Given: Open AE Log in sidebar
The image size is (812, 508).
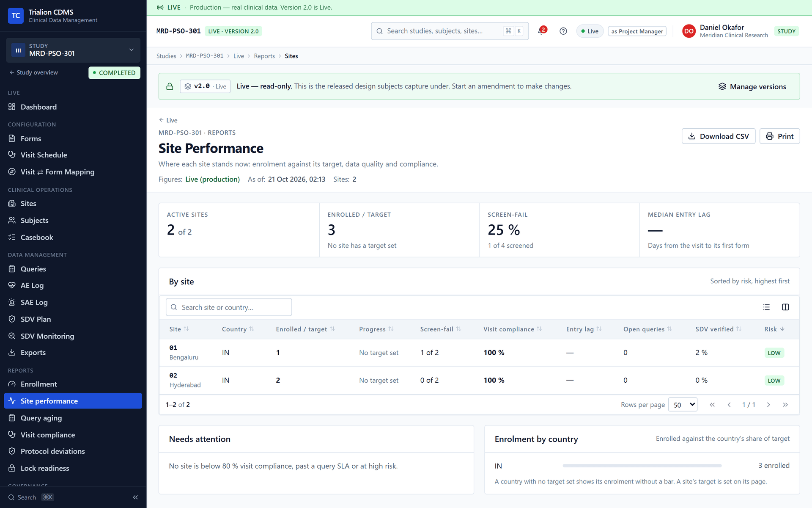Looking at the screenshot, I should pos(73,285).
